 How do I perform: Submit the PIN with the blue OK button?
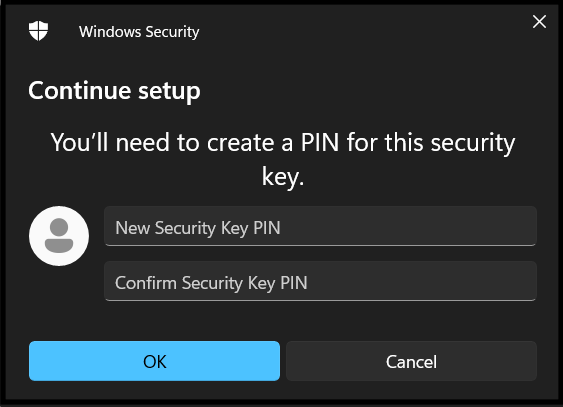click(x=154, y=361)
